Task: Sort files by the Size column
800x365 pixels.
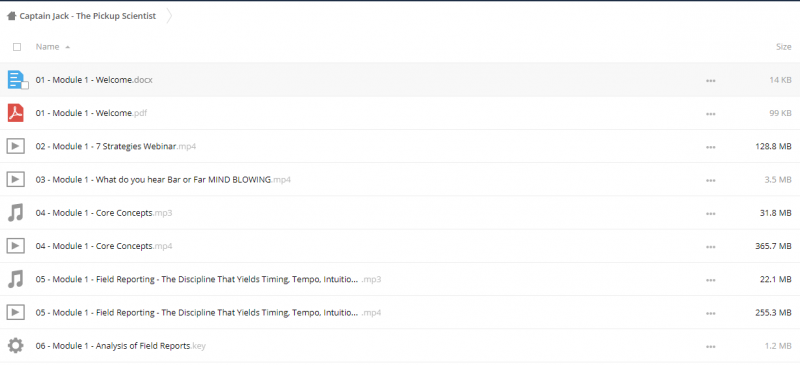Action: [784, 46]
